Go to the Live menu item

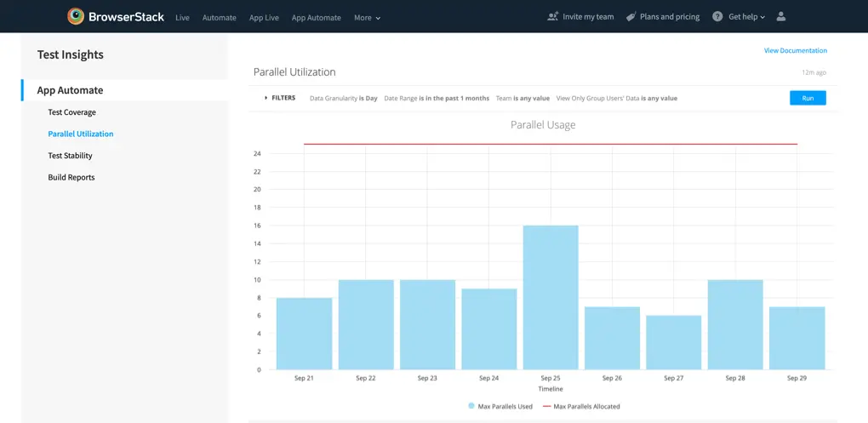point(182,17)
